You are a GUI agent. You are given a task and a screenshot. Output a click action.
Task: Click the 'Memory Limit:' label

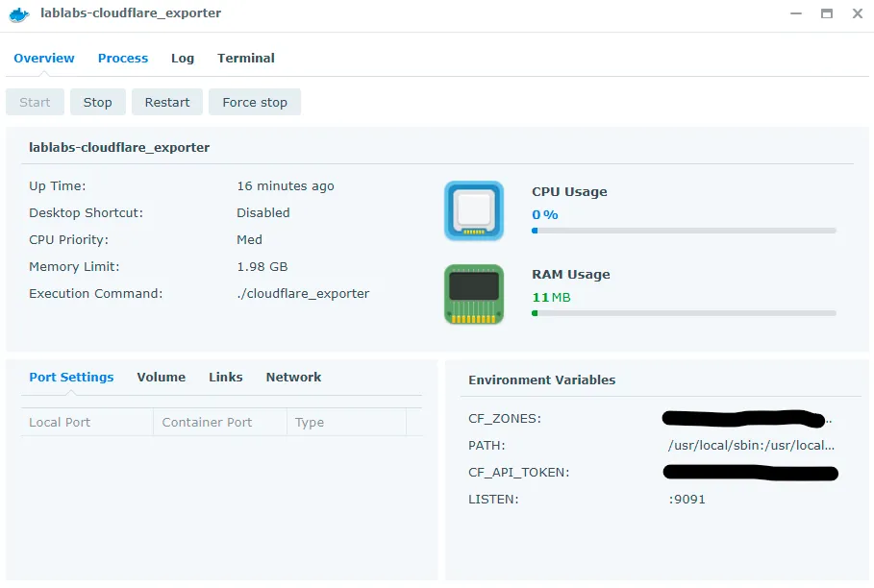(x=74, y=267)
